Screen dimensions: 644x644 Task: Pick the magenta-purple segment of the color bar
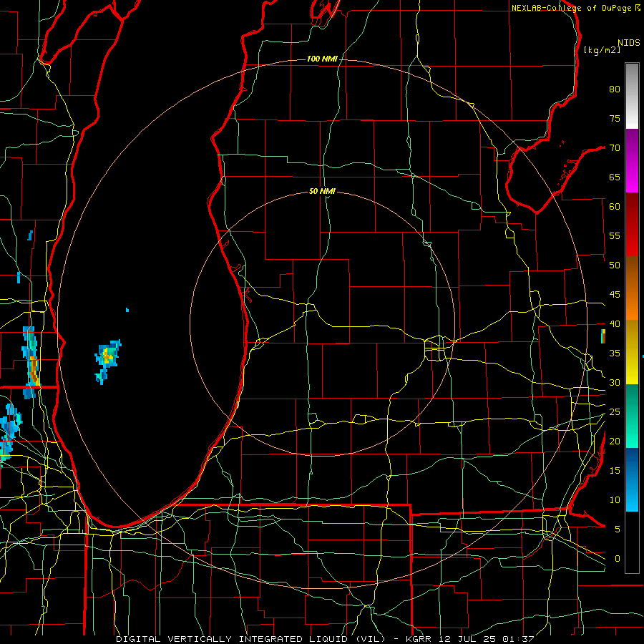tap(632, 161)
